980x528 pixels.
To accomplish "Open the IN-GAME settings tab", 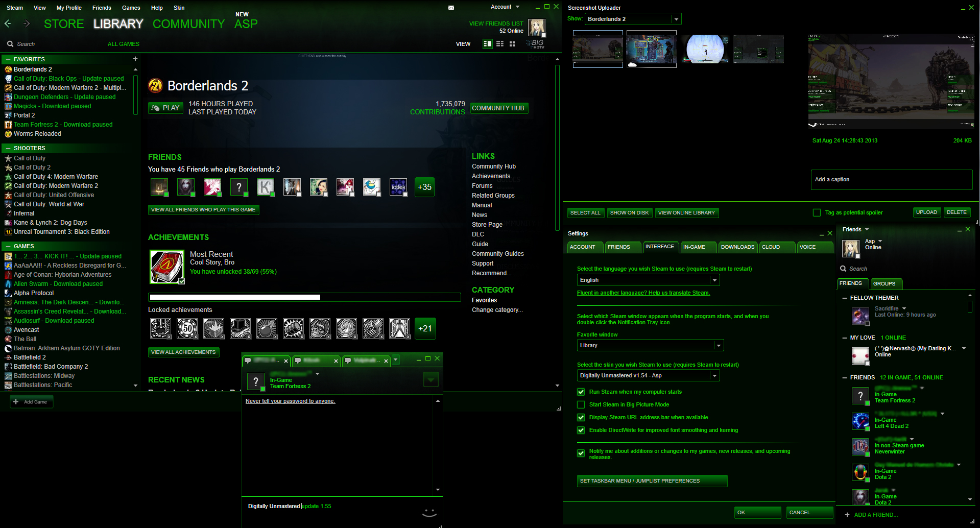I will tap(698, 247).
